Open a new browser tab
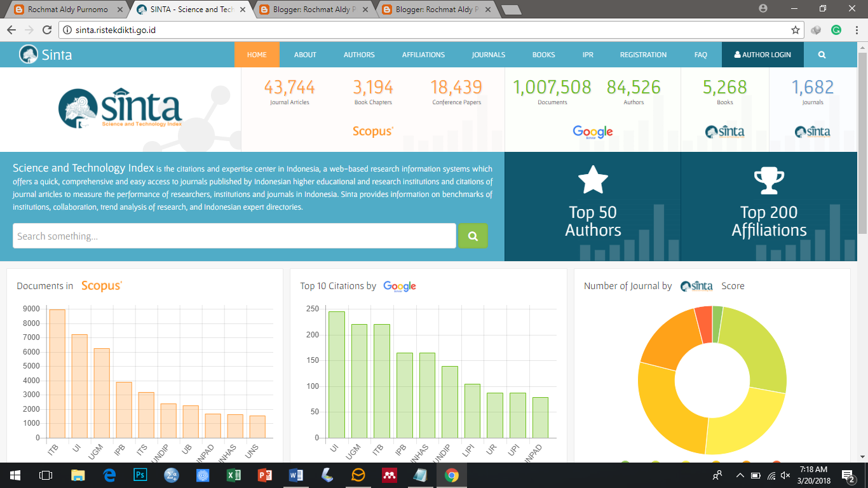Screen dimensions: 868x488 point(511,10)
